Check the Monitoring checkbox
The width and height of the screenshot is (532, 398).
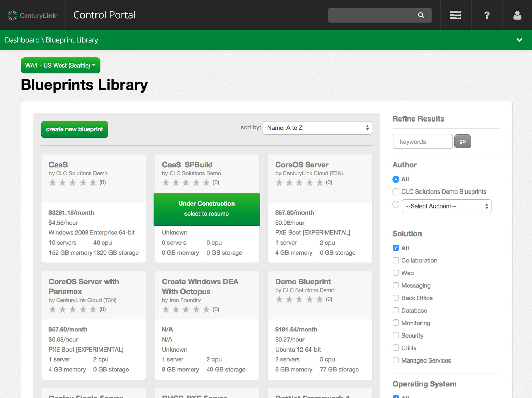(396, 323)
